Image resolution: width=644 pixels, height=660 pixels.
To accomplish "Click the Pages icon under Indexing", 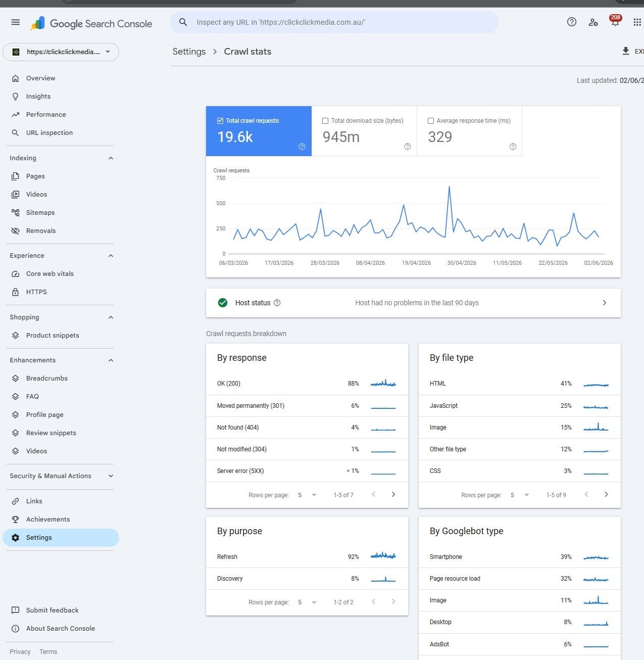I will point(15,176).
